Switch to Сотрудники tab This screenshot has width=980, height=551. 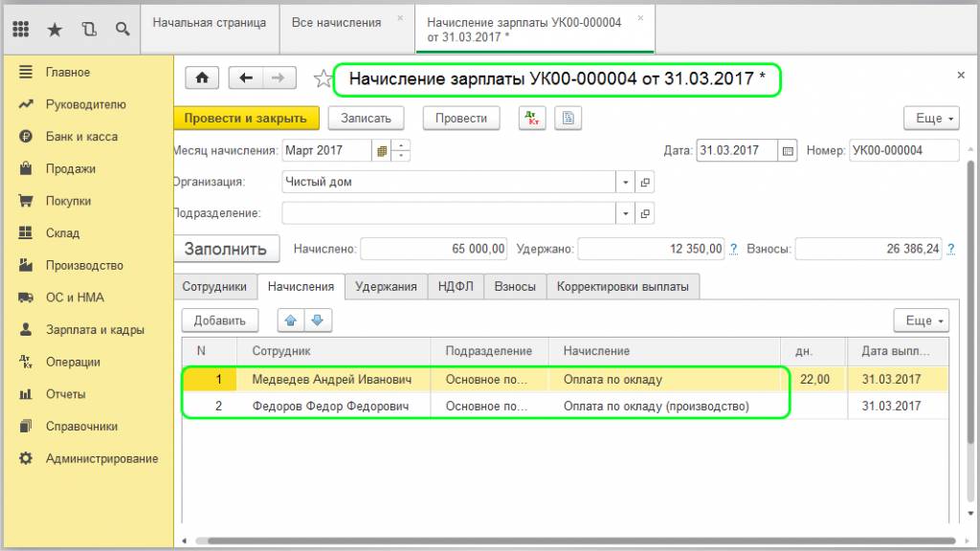[214, 287]
